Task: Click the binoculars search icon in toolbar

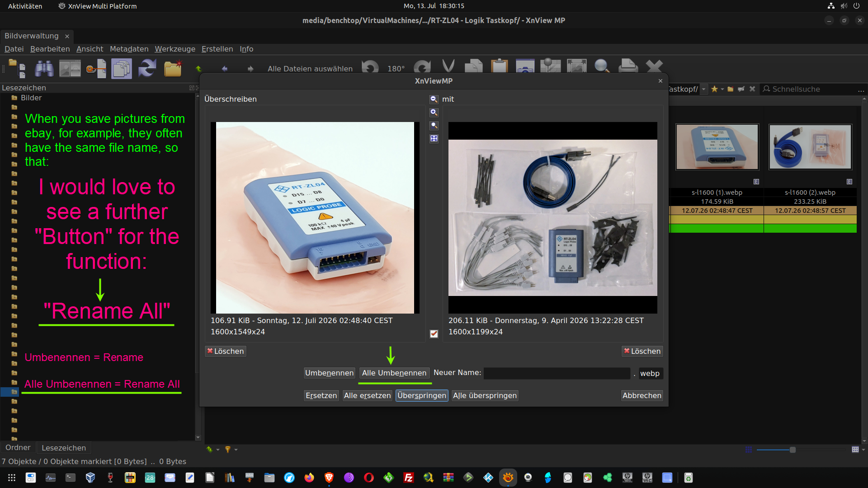Action: 44,69
